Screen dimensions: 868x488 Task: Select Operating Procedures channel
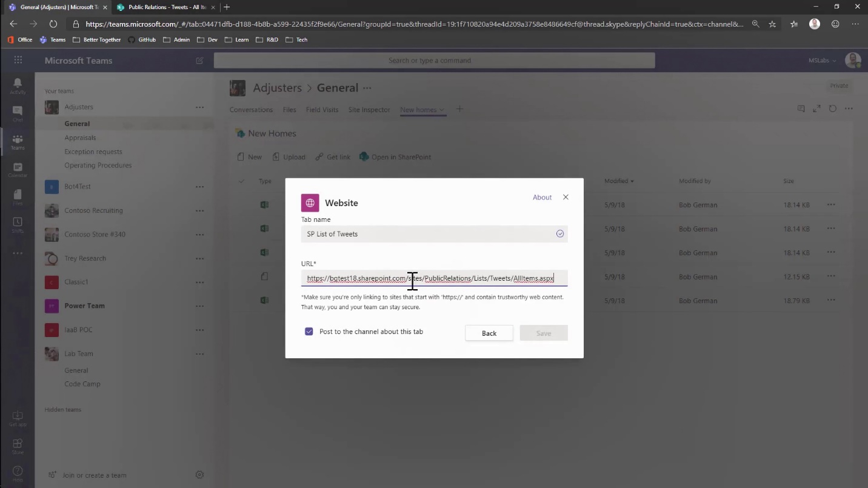pyautogui.click(x=98, y=165)
